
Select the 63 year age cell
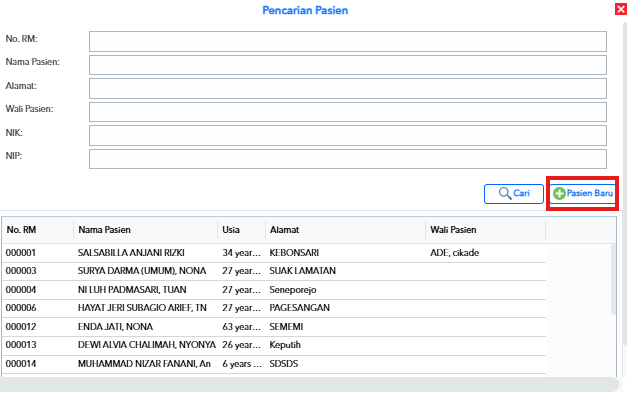pos(242,327)
